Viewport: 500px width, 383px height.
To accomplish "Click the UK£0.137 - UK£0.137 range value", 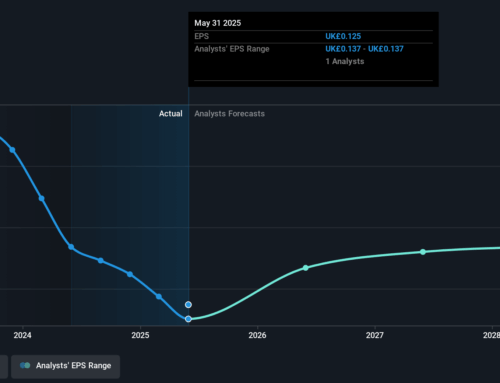I will point(364,49).
